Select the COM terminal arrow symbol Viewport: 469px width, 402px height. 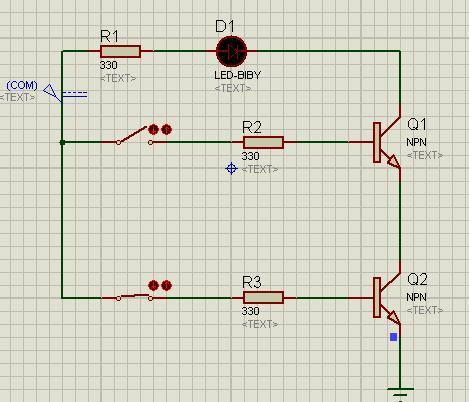(x=53, y=93)
